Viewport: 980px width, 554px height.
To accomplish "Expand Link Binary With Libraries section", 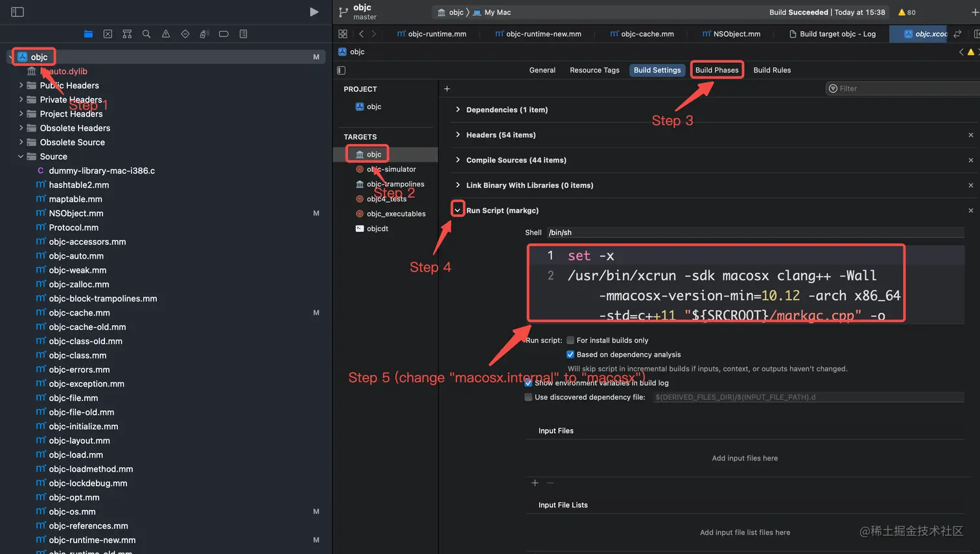I will click(x=458, y=185).
